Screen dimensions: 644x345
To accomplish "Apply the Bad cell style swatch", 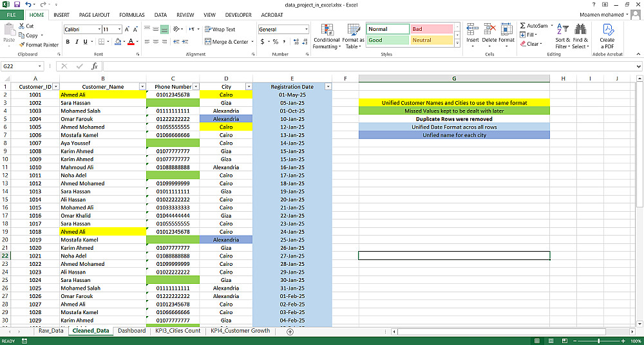I will [x=431, y=29].
